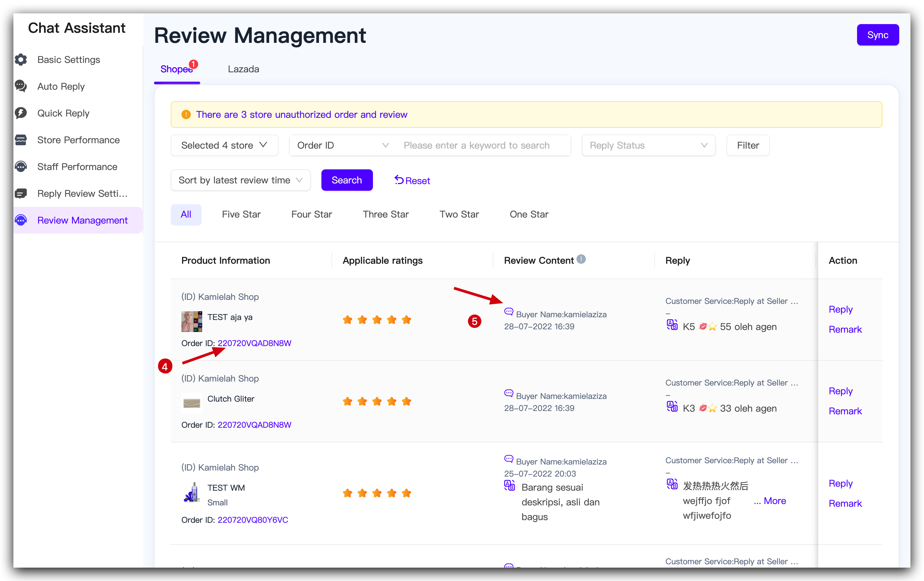Screen dimensions: 924x581
Task: Open order ID 220720VQ80Y6VC link
Action: [x=253, y=520]
